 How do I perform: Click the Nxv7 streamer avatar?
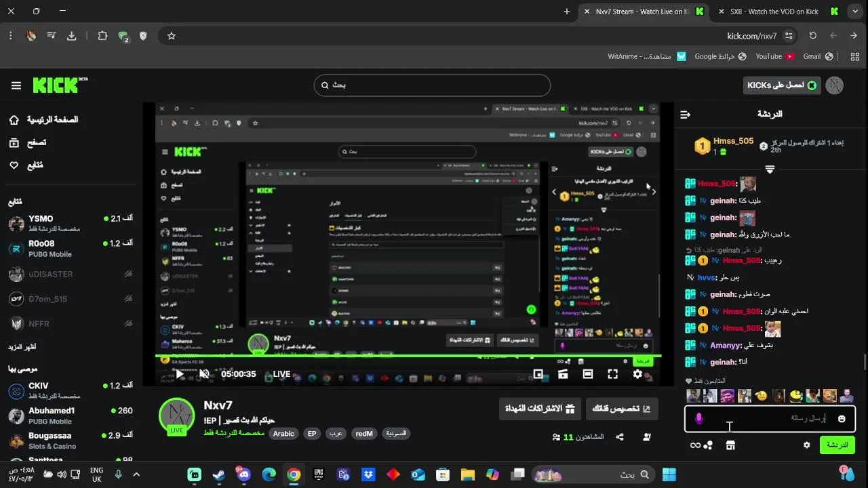pos(176,415)
